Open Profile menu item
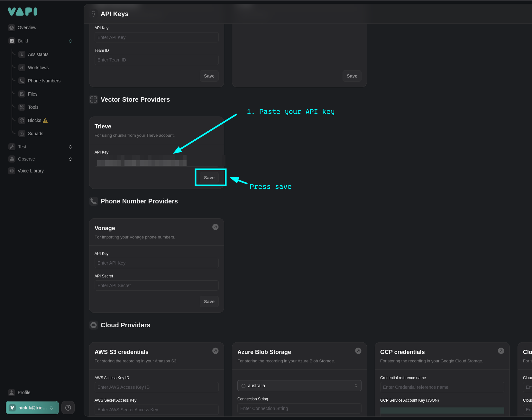This screenshot has width=532, height=420. [x=24, y=393]
